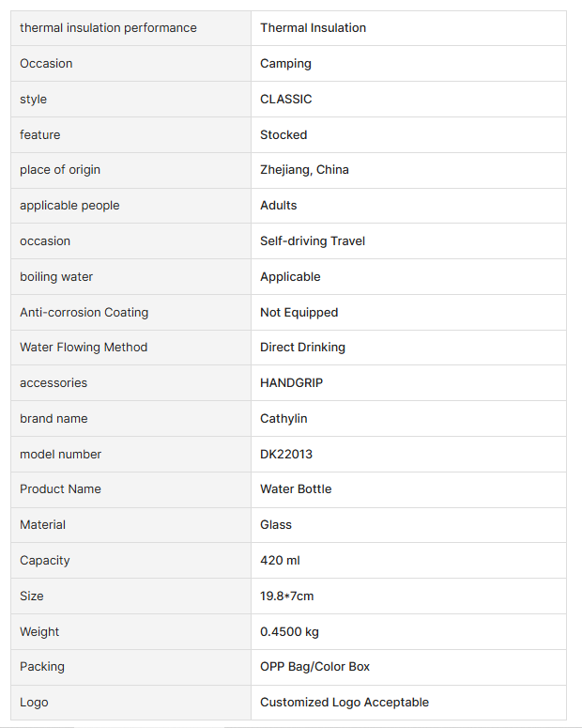Click model number 'DK22013'
Viewport: 582px width, 728px height.
pyautogui.click(x=286, y=455)
